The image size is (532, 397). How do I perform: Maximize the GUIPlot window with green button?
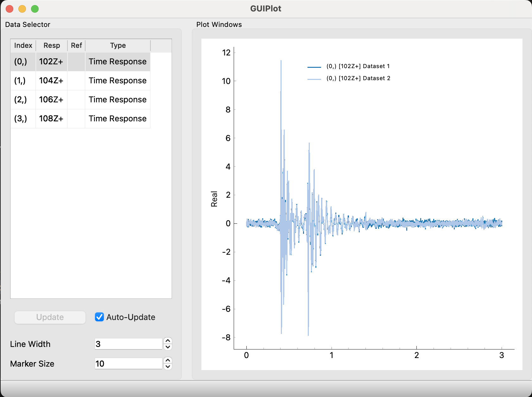(35, 9)
